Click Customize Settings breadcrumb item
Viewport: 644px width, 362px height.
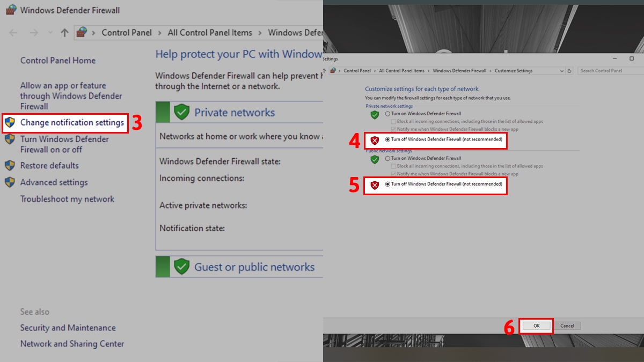point(514,71)
